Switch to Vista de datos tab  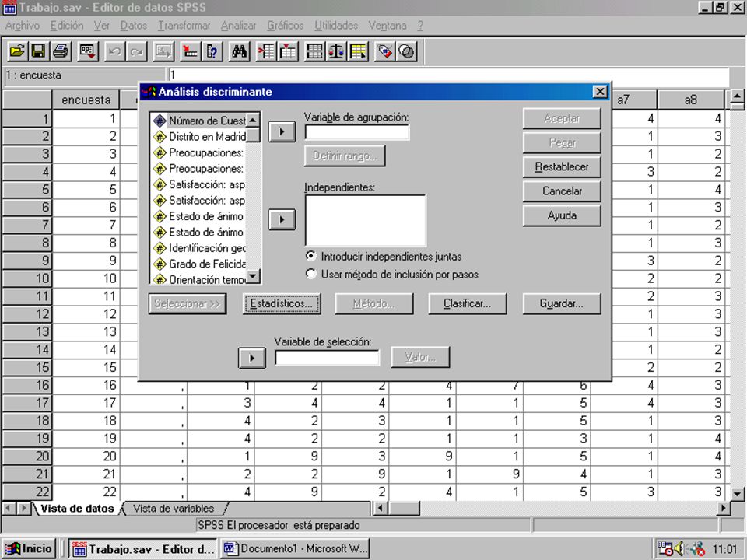pyautogui.click(x=77, y=509)
